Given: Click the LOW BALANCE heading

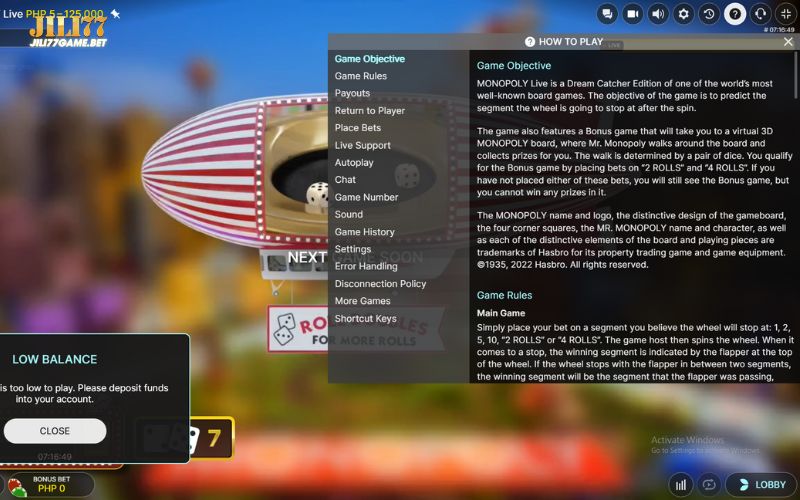Looking at the screenshot, I should [55, 359].
